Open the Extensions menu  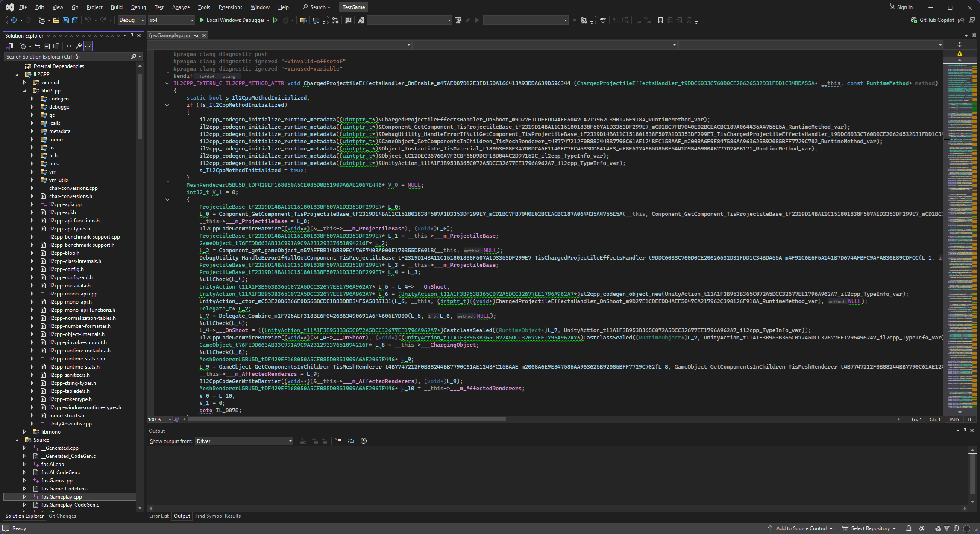[x=230, y=7]
